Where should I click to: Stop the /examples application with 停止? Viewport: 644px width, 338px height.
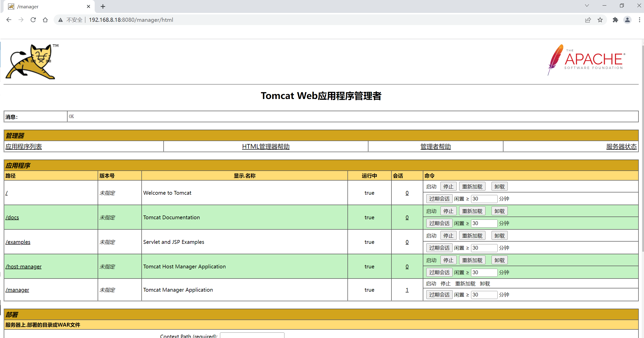pyautogui.click(x=448, y=236)
